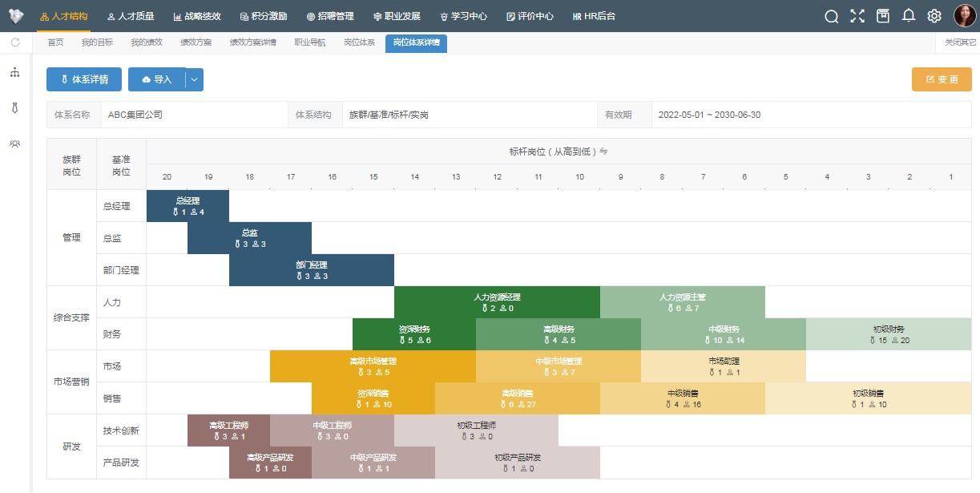Click the 体系详情 button
The height and width of the screenshot is (493, 980).
pos(84,79)
